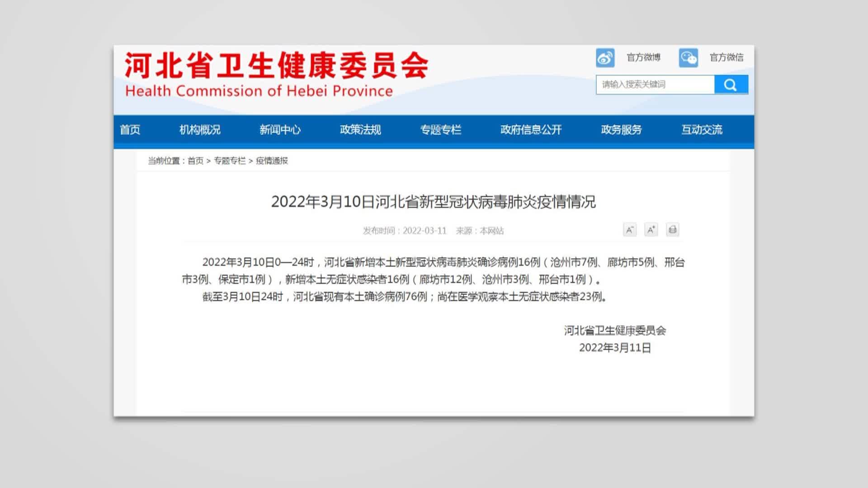Click the WeChat logo icon
The image size is (868, 488).
coord(688,58)
